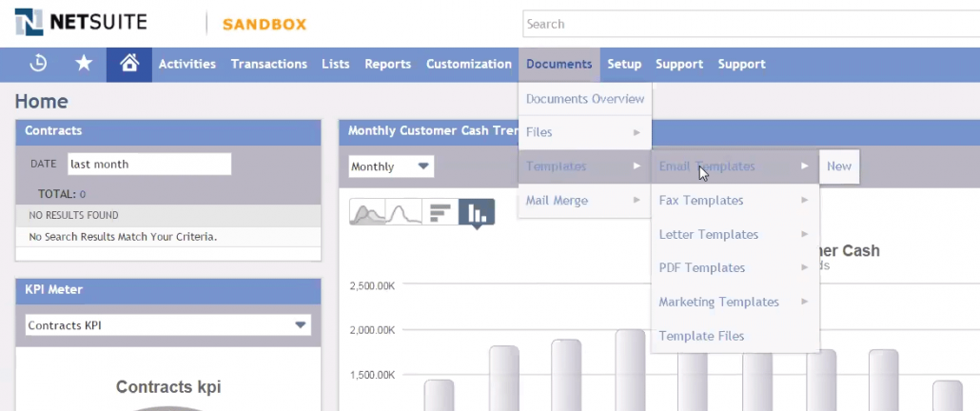
Task: Choose Fax Templates in the submenu
Action: [735, 200]
